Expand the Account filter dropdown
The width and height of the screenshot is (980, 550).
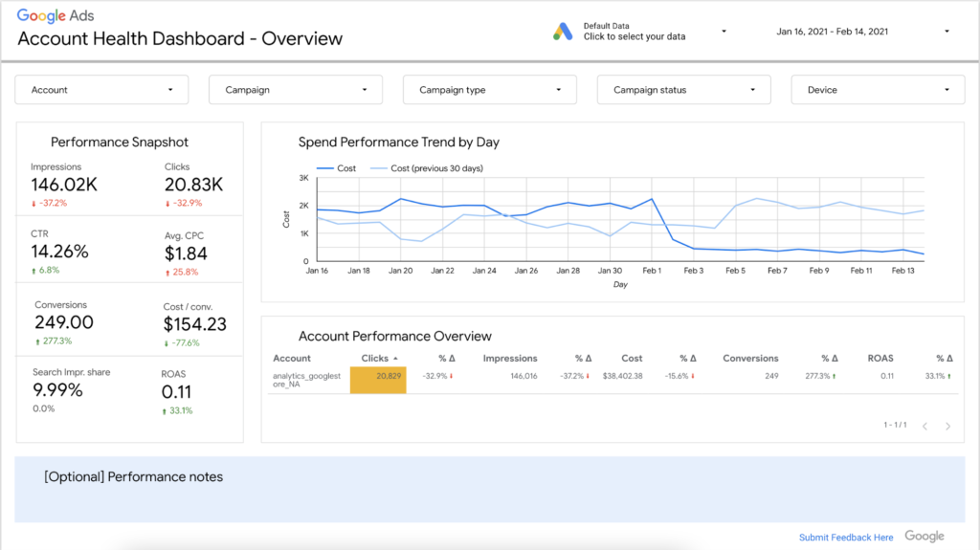[x=101, y=90]
